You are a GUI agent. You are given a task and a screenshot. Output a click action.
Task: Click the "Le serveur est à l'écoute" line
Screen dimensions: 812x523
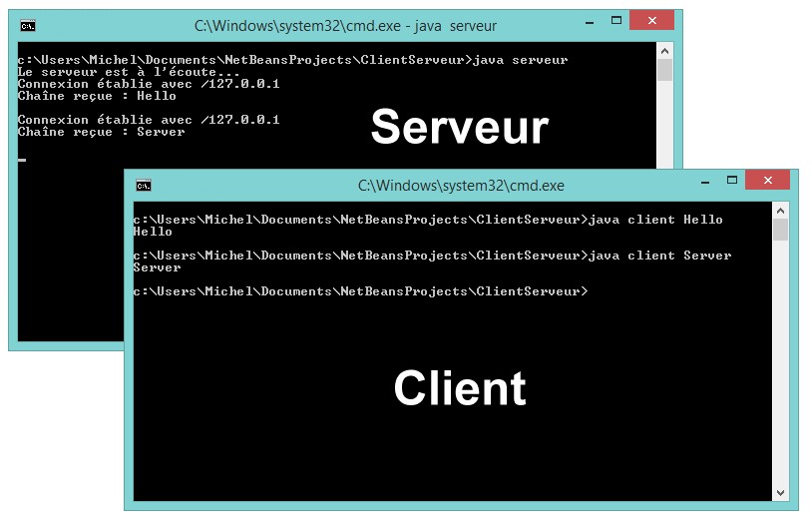129,72
